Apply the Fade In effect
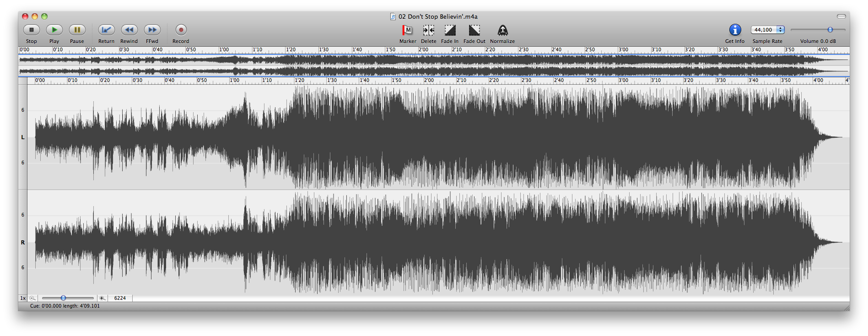 click(x=450, y=30)
